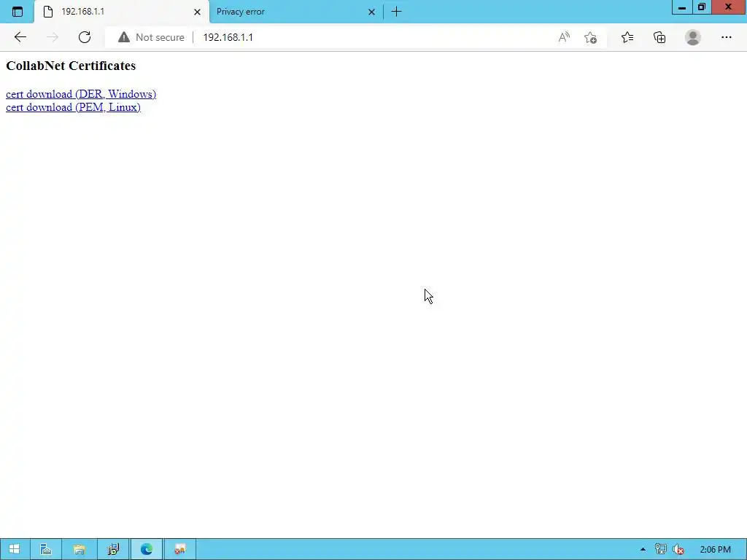This screenshot has height=560, width=747.
Task: Show hidden system tray icons
Action: 643,550
